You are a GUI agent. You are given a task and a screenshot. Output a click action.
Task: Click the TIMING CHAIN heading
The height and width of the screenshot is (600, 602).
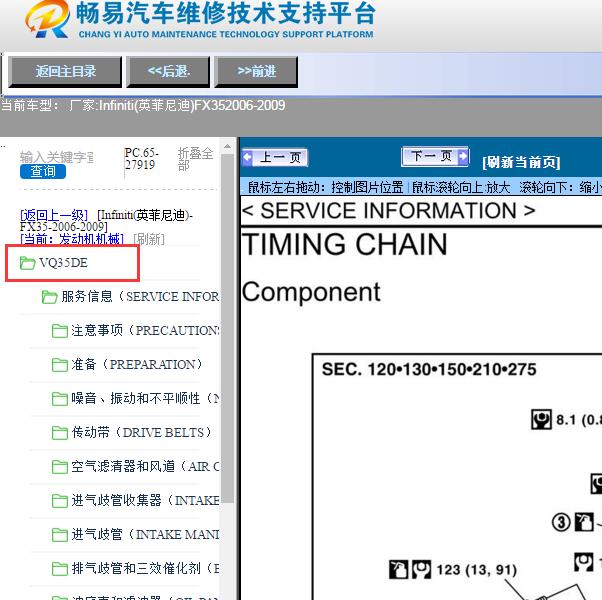tap(345, 244)
